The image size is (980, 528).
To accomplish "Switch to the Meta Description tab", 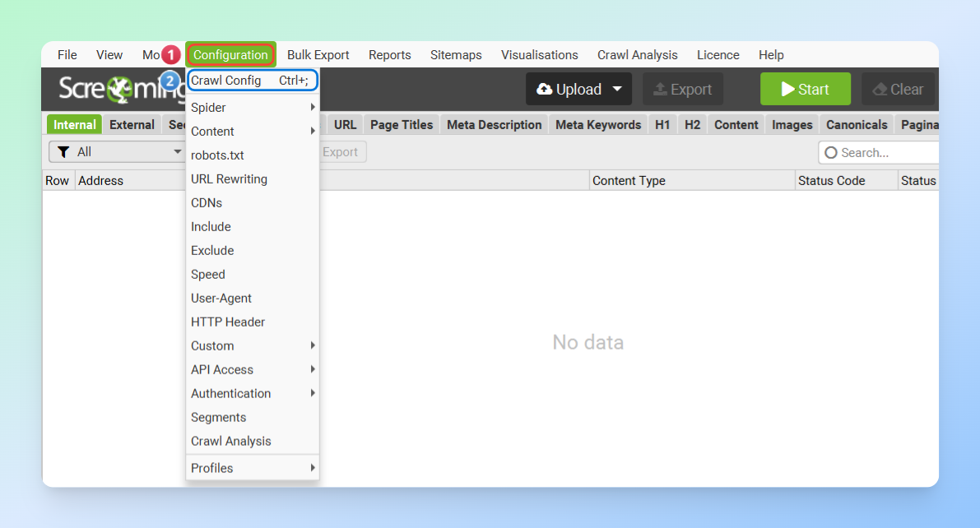I will click(494, 125).
